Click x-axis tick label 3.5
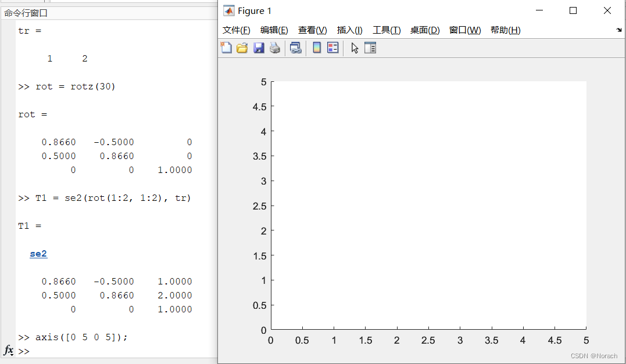Image resolution: width=626 pixels, height=364 pixels. 492,340
